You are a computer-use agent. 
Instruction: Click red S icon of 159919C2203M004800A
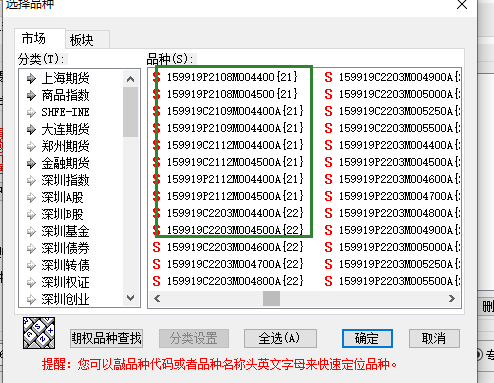pos(157,281)
